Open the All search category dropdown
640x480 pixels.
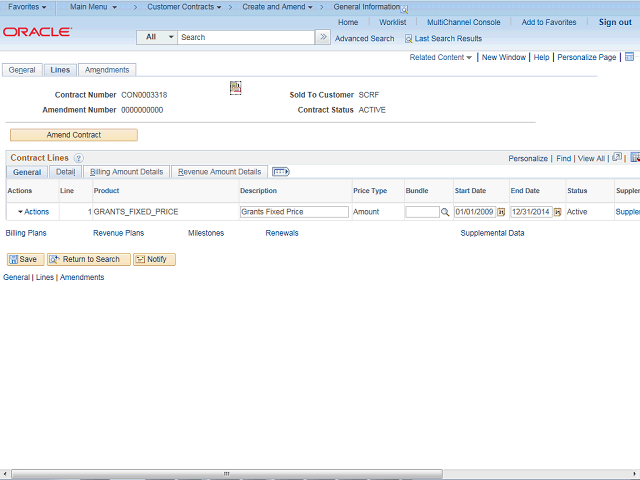[157, 37]
